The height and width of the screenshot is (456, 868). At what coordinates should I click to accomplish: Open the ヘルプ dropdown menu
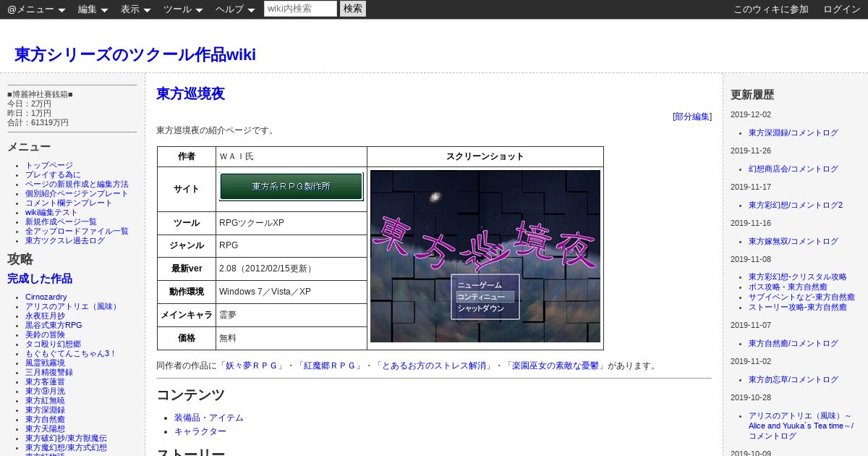pos(236,9)
